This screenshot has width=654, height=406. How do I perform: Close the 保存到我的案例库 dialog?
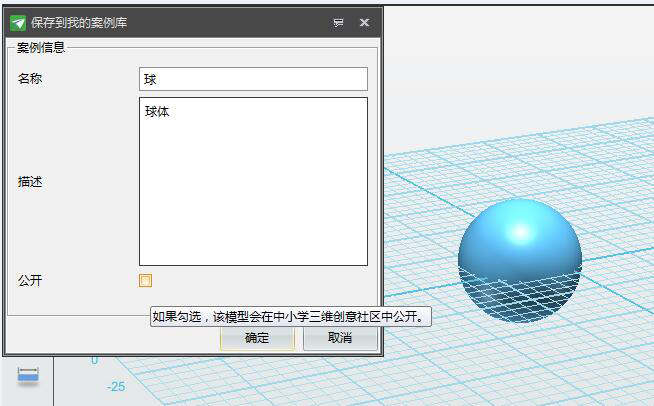(364, 22)
